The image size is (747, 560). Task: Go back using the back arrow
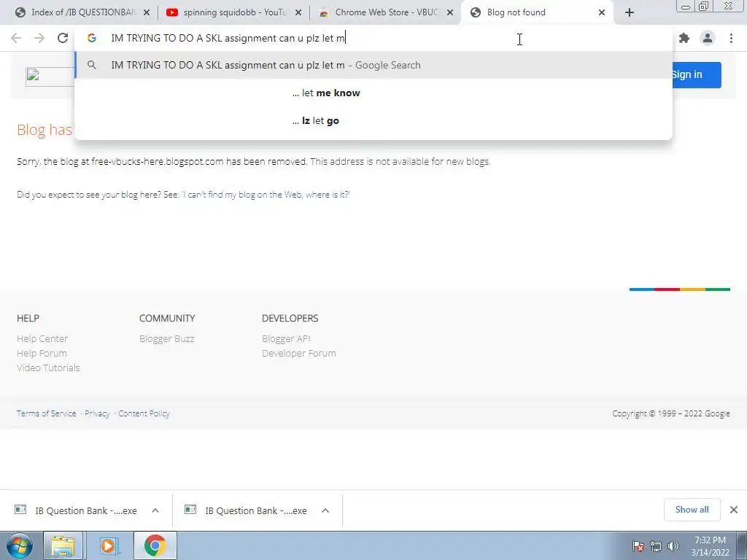coord(16,38)
